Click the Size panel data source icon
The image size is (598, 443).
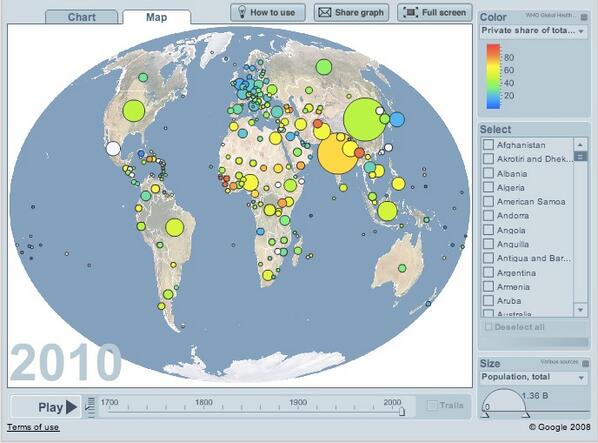coord(585,363)
